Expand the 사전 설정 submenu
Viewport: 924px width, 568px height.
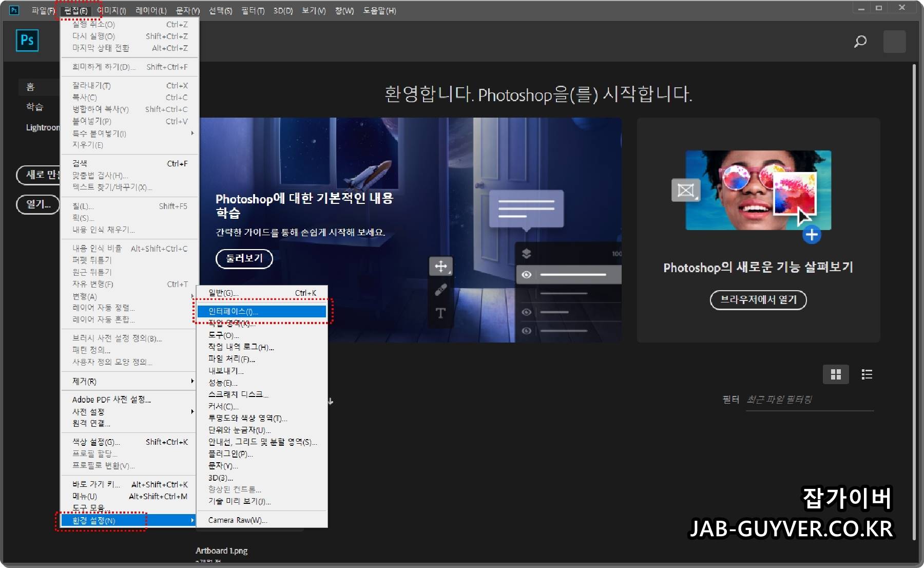tap(129, 412)
